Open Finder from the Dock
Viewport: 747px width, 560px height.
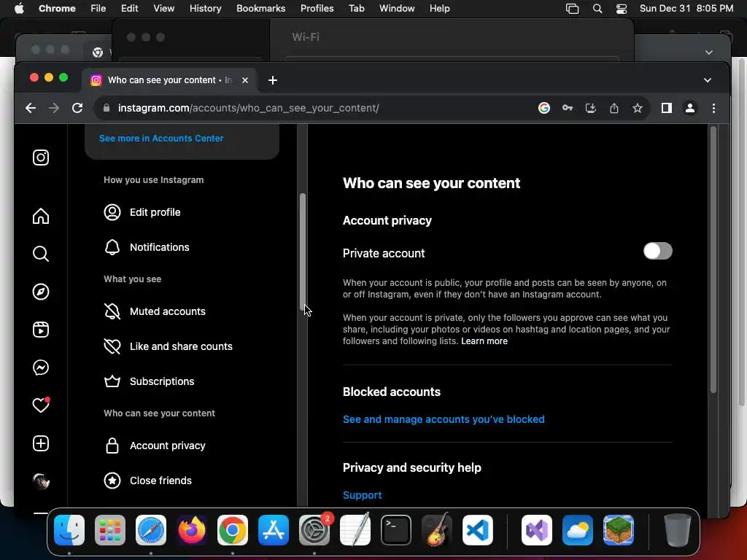pyautogui.click(x=69, y=529)
